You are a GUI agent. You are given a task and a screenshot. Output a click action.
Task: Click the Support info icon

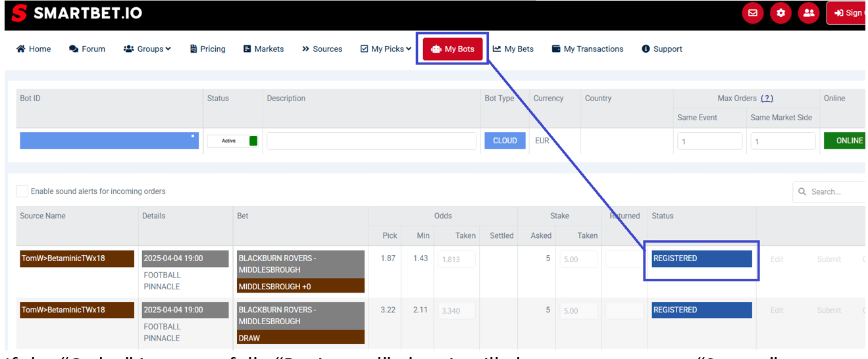click(x=646, y=49)
